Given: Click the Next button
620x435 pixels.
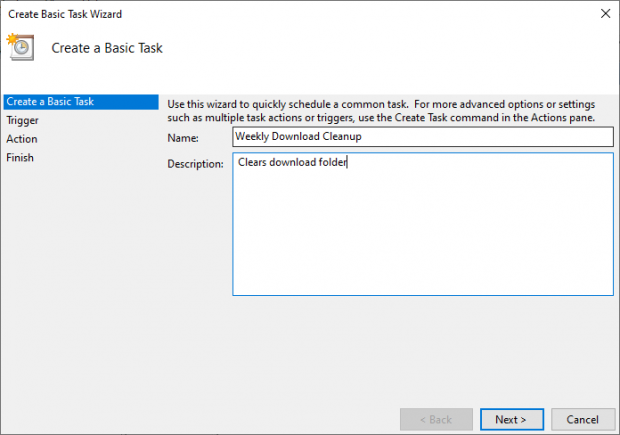Looking at the screenshot, I should (x=512, y=419).
